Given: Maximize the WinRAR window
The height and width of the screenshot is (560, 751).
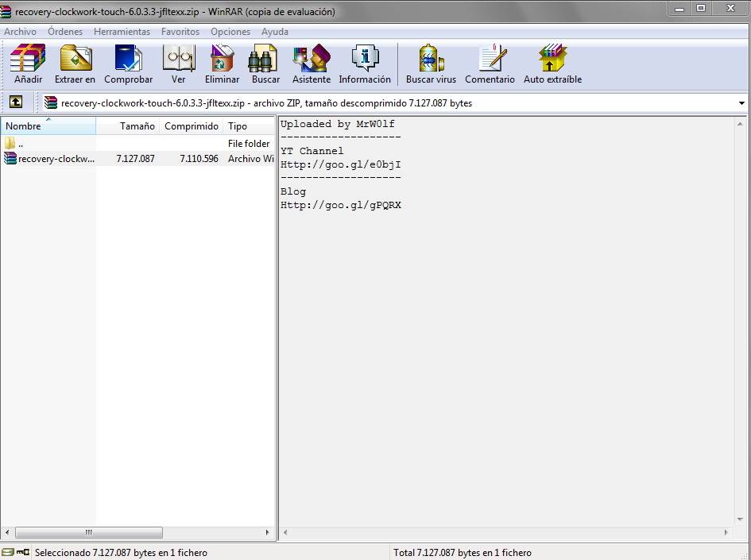Looking at the screenshot, I should click(701, 8).
